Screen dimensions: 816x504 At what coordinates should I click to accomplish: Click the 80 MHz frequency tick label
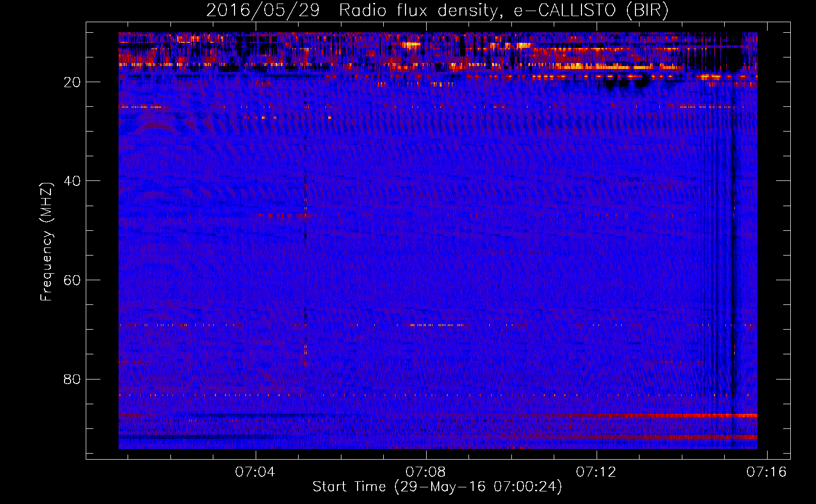click(73, 379)
